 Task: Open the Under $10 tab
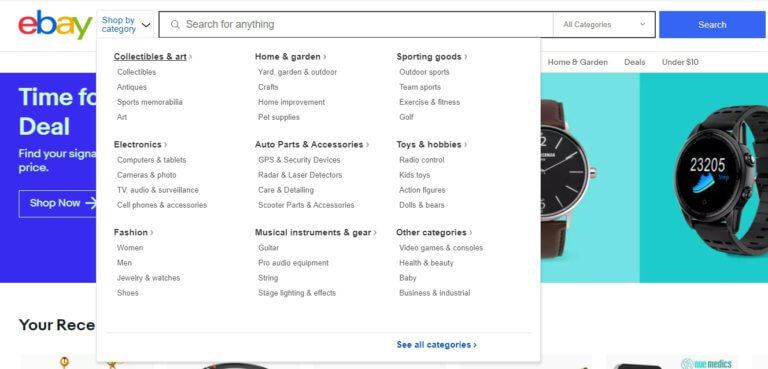pos(680,62)
